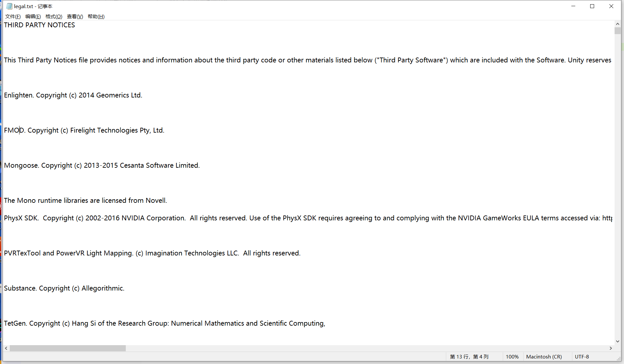Click the 'FMOD. Copyright (c) Firelight Technologies' line
Screen dimensions: 624x364
click(x=84, y=130)
